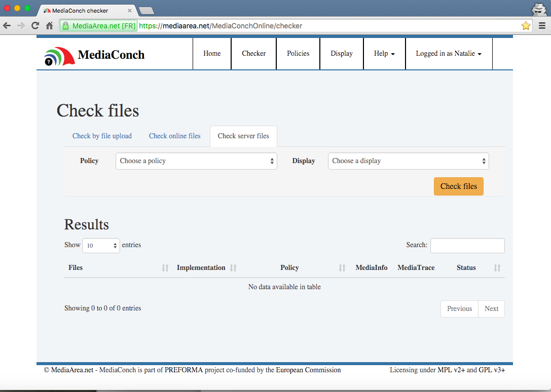Switch to Check by file upload tab
The image size is (551, 392).
(x=102, y=136)
